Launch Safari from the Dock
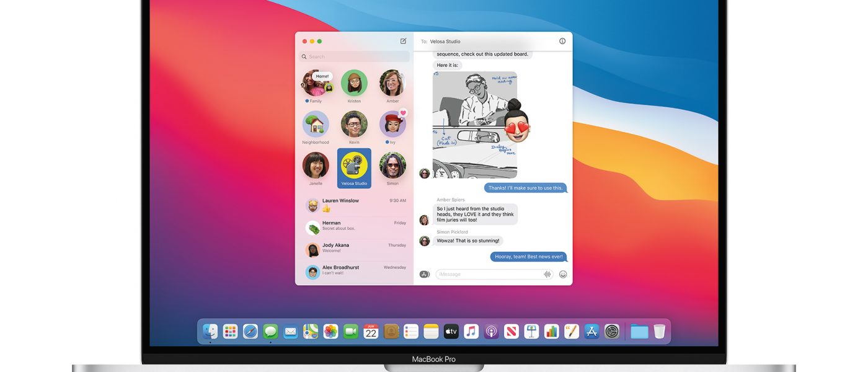This screenshot has width=868, height=372. pyautogui.click(x=250, y=332)
